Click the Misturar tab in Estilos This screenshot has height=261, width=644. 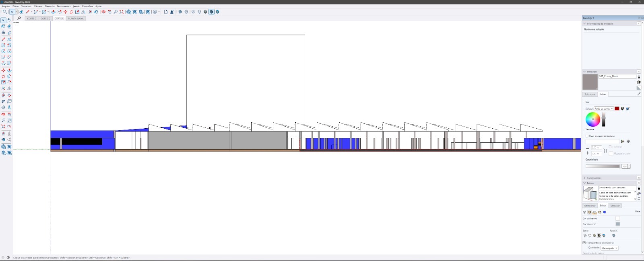[x=615, y=206]
